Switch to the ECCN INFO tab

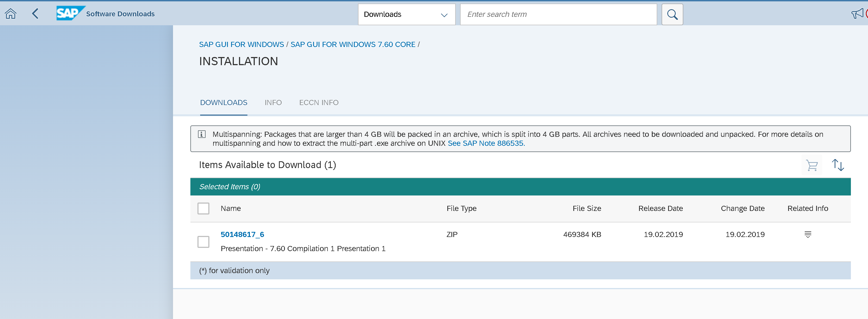319,102
